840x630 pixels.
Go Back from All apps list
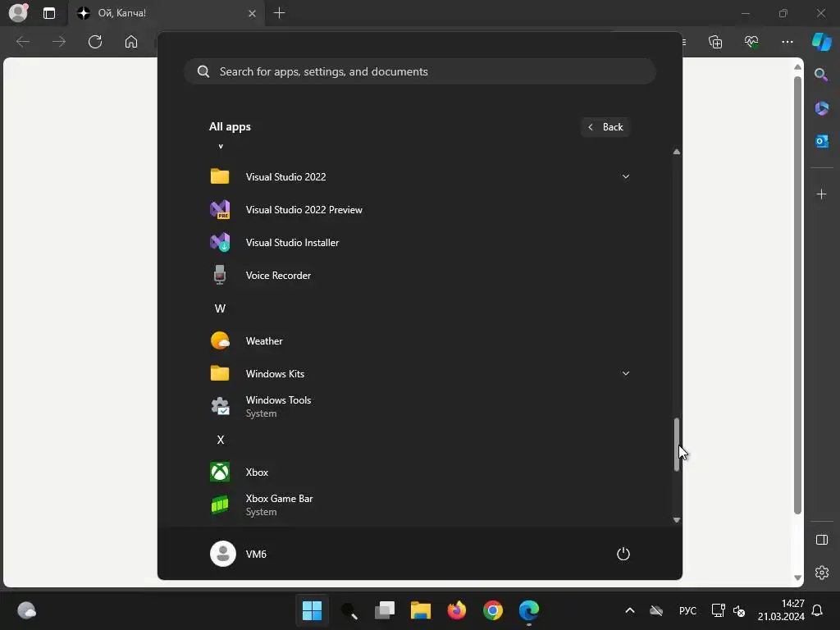click(x=605, y=127)
